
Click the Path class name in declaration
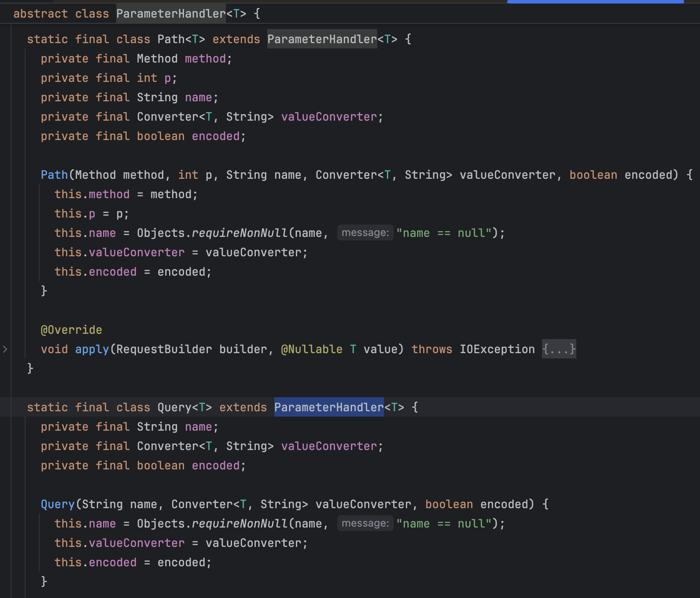(x=171, y=39)
